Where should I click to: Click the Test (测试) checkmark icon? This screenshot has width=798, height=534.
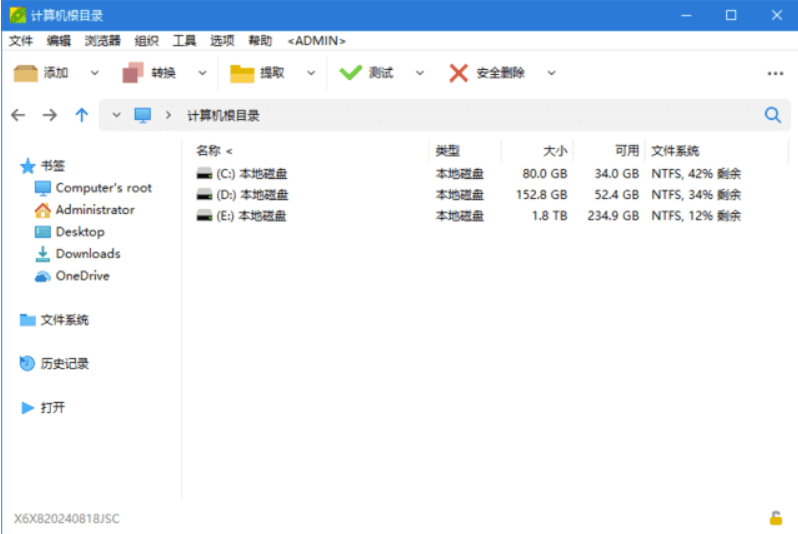pos(350,73)
